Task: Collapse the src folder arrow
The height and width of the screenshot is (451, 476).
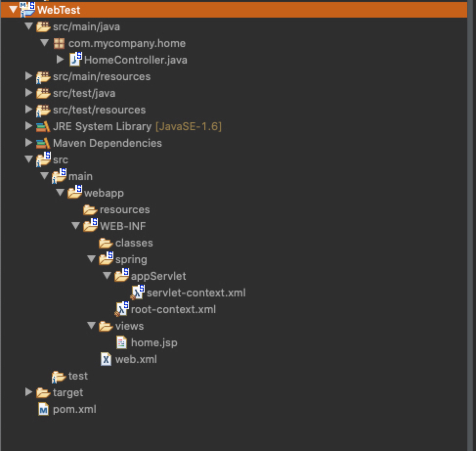Action: click(29, 159)
